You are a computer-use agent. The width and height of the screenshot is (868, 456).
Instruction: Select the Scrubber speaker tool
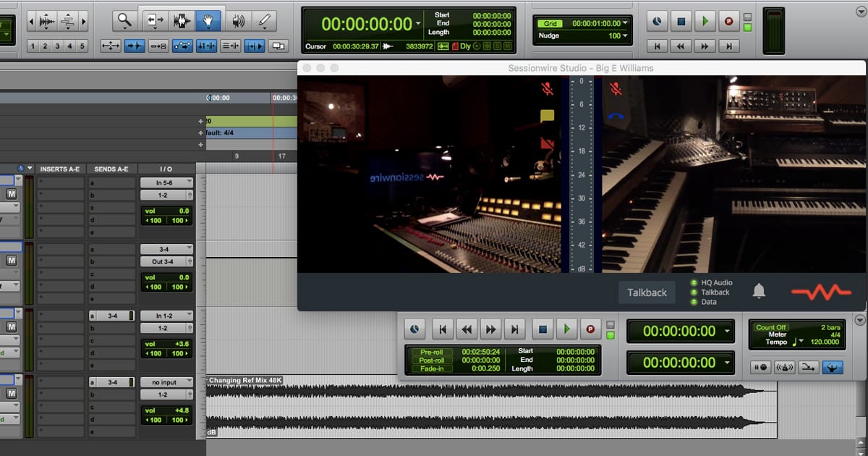click(238, 20)
